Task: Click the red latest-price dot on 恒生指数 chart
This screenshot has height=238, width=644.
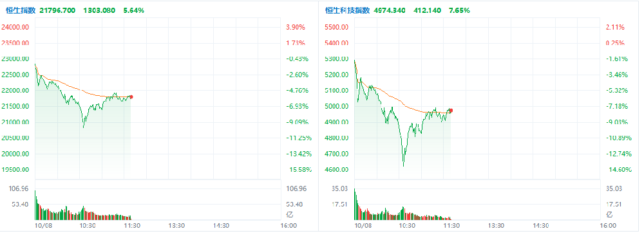Action: [131, 97]
